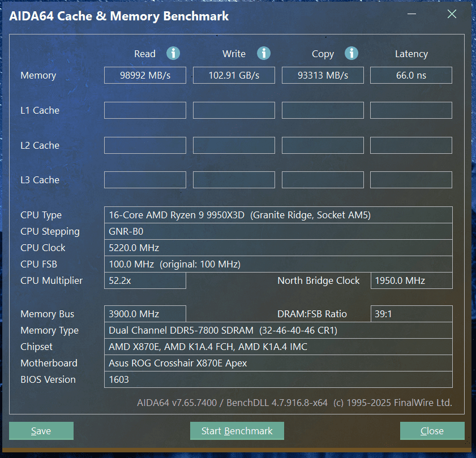
Task: Click the CPU Stepping label
Action: click(50, 232)
